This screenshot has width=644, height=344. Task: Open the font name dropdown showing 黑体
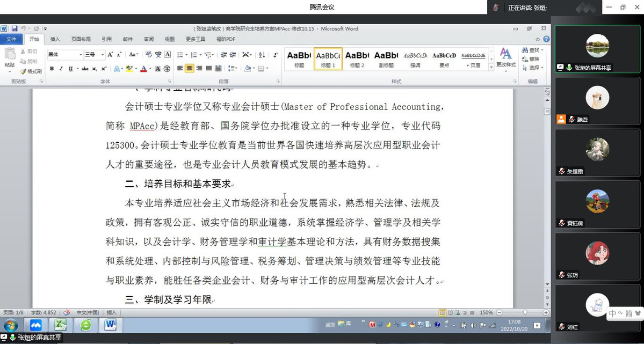(81, 55)
